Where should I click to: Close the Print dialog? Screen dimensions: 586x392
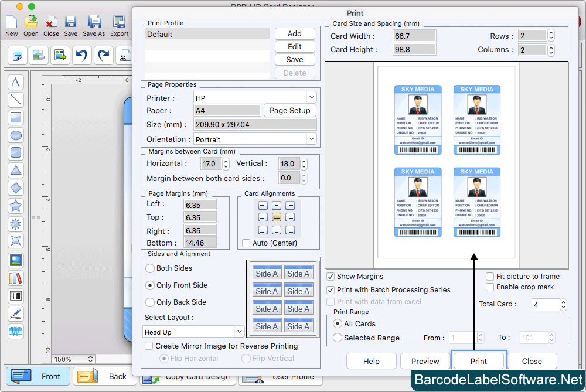pyautogui.click(x=532, y=361)
